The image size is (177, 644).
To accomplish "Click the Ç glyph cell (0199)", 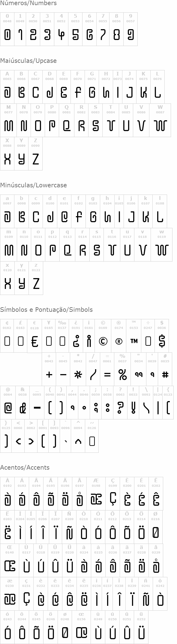I will coord(113,494).
